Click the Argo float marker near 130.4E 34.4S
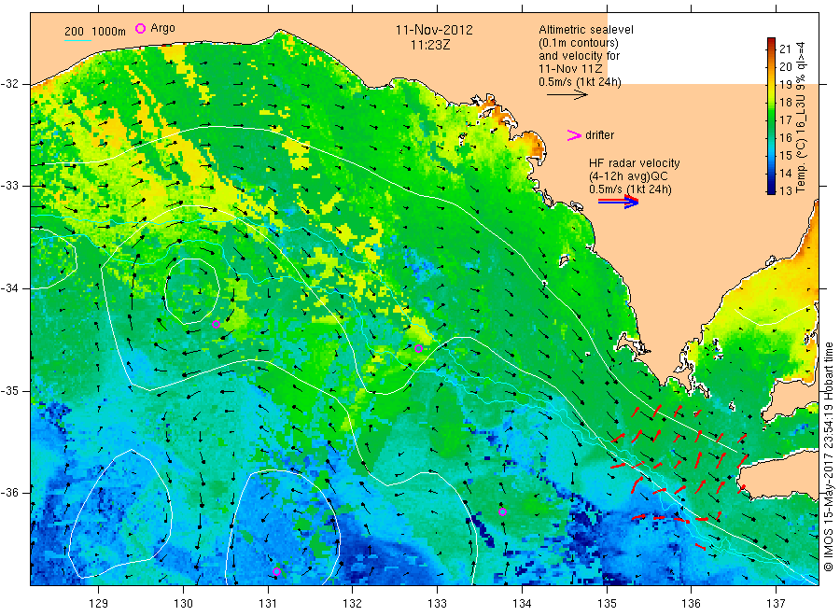 [x=216, y=324]
